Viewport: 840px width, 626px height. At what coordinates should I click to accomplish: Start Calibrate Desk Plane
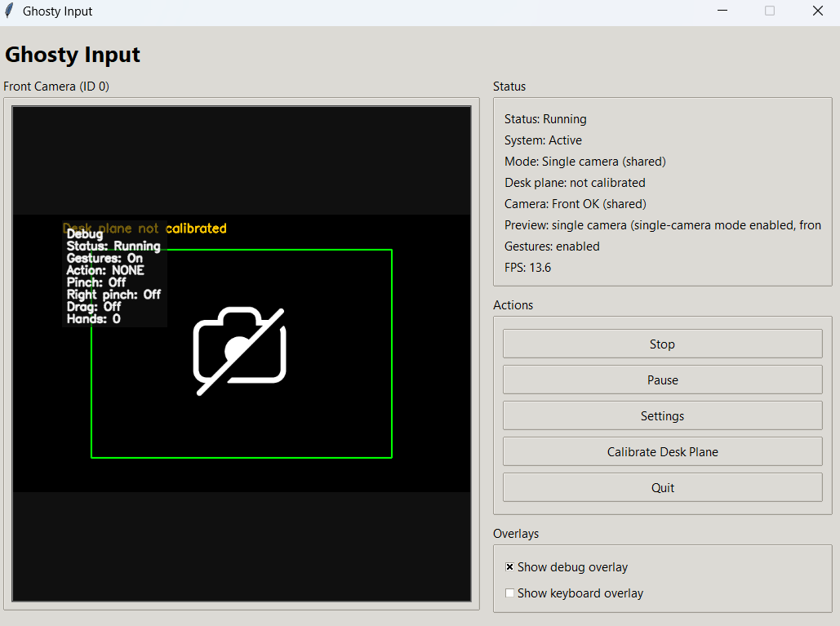point(662,451)
